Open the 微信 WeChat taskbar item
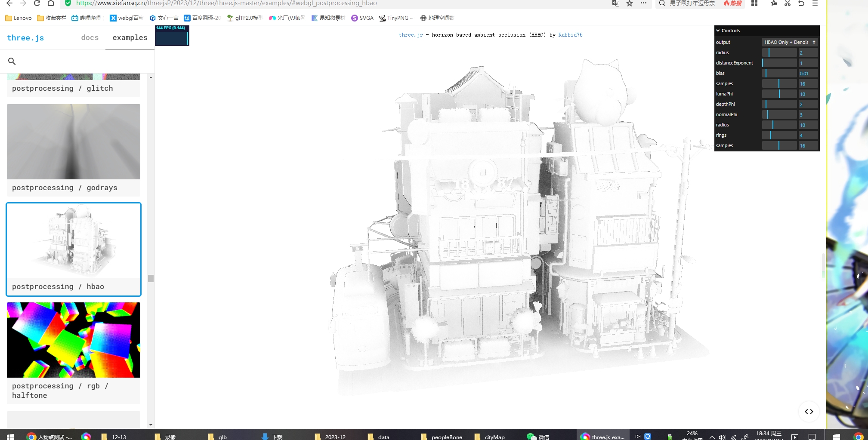Viewport: 868px width, 440px height. coord(538,437)
